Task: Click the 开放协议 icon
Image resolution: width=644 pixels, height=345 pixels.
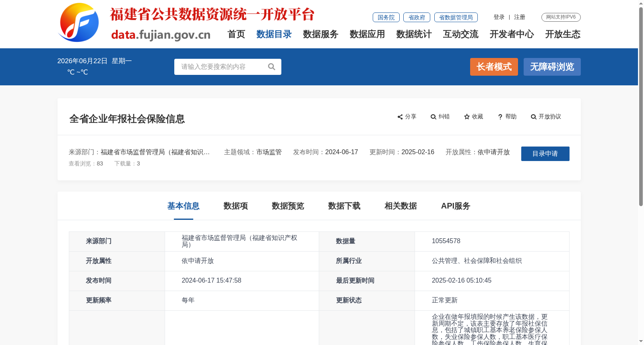Action: tap(534, 117)
